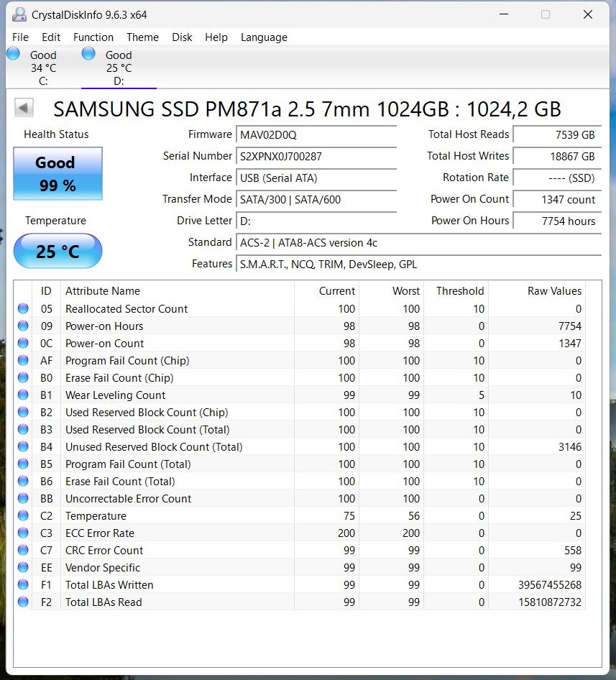Click the Interface field USB (Serial ATA)
This screenshot has height=680, width=616.
click(x=316, y=178)
